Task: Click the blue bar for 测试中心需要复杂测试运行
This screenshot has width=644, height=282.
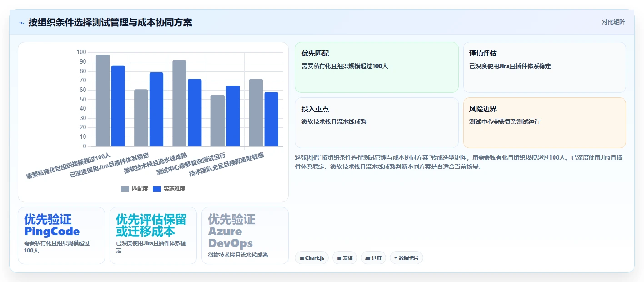Action: click(233, 116)
